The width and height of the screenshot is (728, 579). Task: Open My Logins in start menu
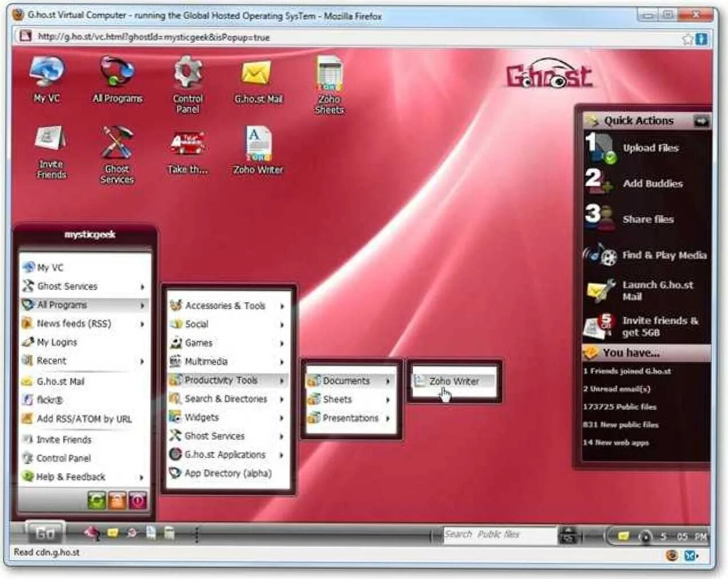pos(85,342)
